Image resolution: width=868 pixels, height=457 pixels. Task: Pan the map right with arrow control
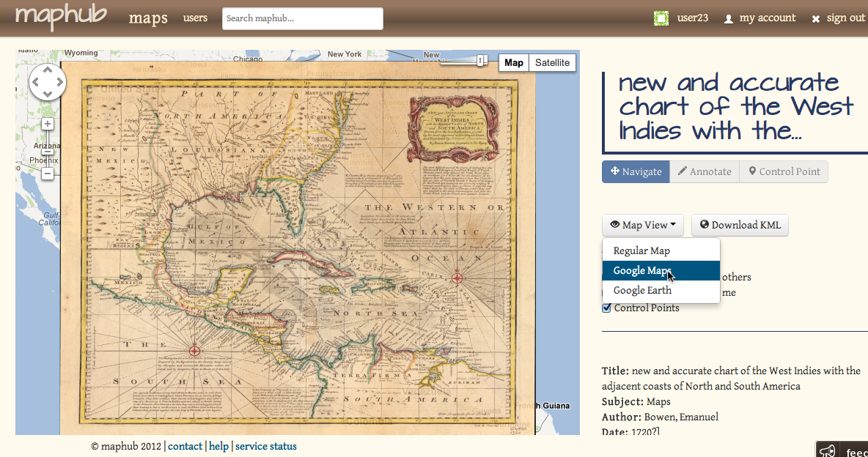59,82
